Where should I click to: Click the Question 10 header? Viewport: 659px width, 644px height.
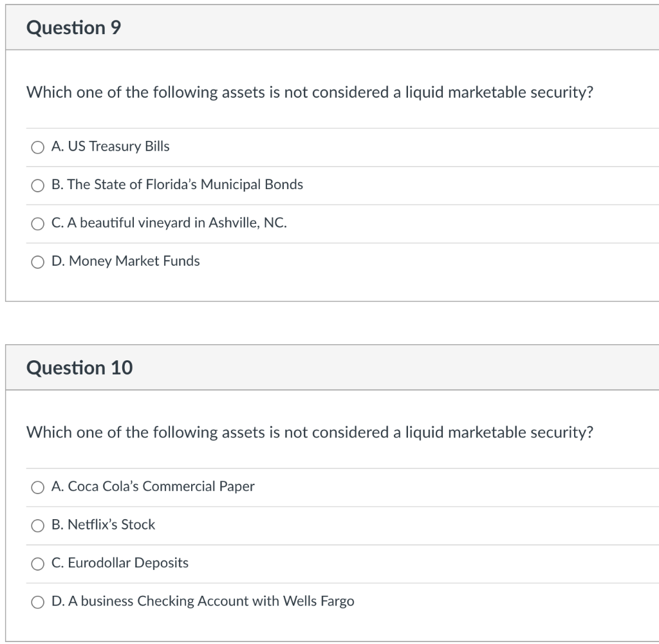pos(79,368)
